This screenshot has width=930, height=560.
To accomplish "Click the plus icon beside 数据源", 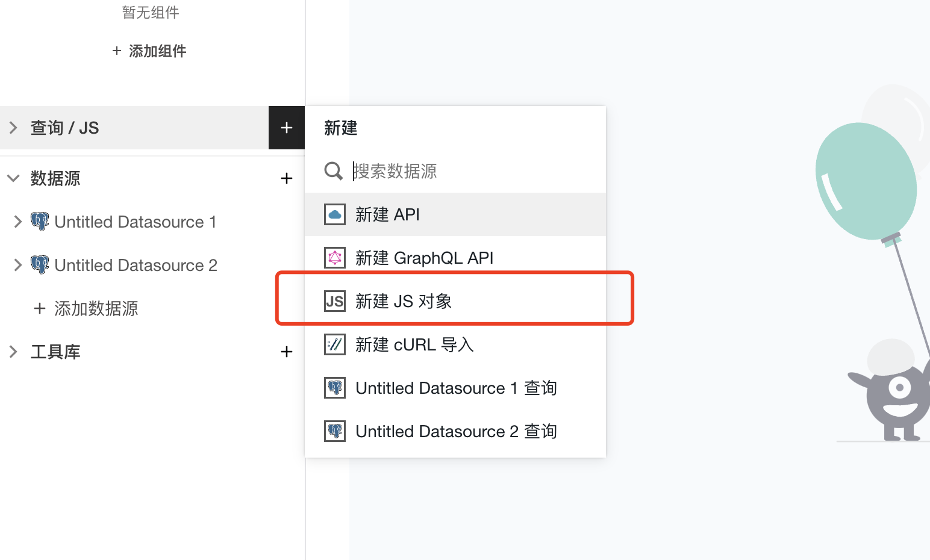I will 287,178.
